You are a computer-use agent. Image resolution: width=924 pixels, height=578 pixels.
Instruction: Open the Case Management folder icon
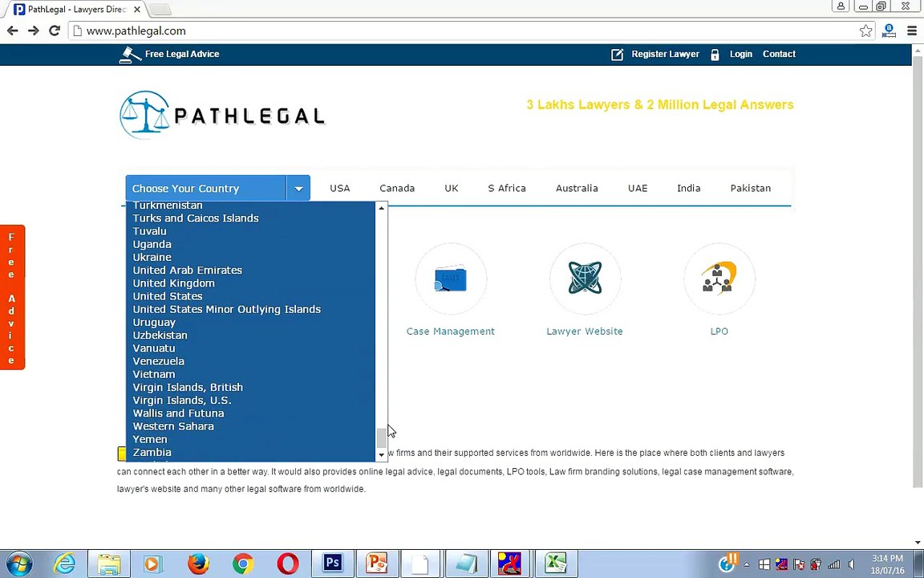click(x=451, y=279)
